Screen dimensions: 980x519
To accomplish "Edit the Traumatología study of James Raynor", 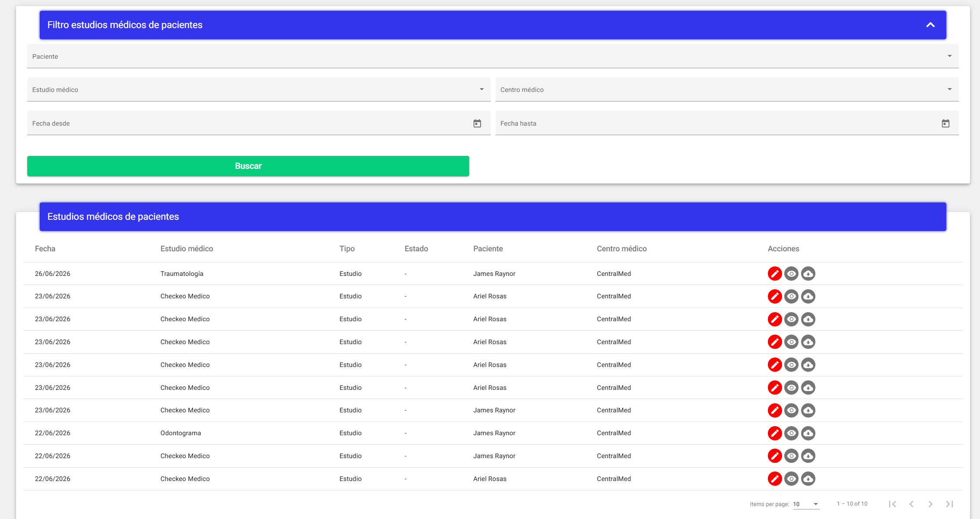I will click(775, 274).
